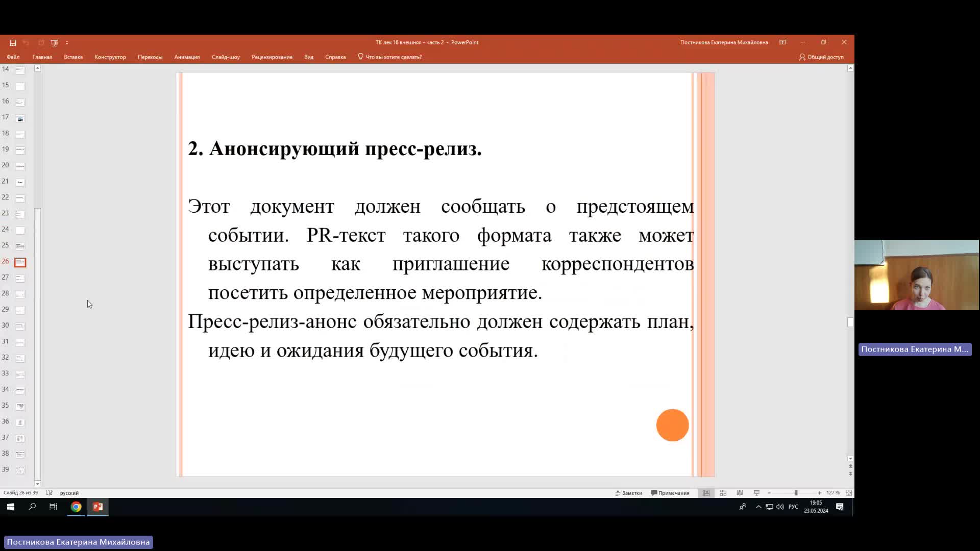Click the slide heading 'Анонсирующий пресс-релиз'
The image size is (980, 551).
(x=346, y=149)
